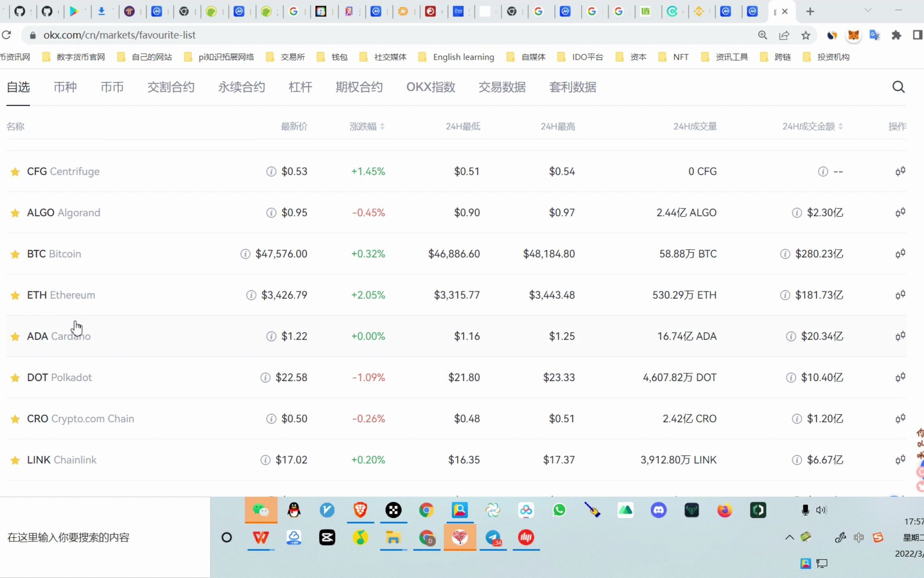Screen dimensions: 924x578
Task: Switch to the 交割合约 tab
Action: coord(171,87)
